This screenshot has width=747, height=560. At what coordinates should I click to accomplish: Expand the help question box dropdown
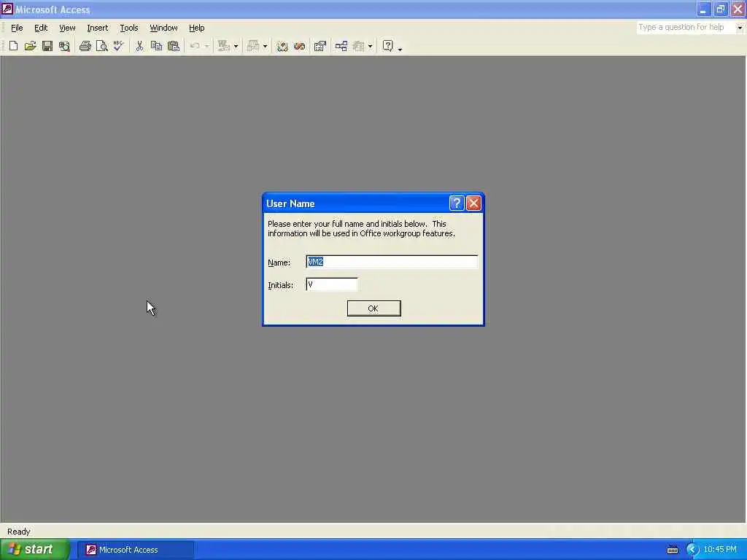pos(740,27)
